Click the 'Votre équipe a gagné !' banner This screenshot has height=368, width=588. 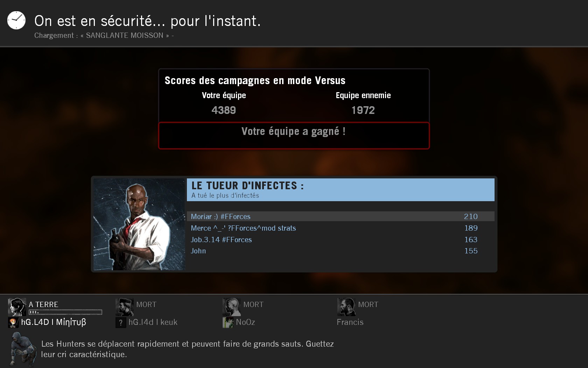pos(294,136)
